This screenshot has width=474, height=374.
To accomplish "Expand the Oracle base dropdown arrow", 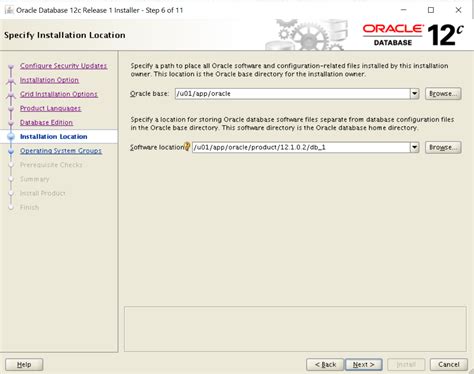I will click(414, 94).
